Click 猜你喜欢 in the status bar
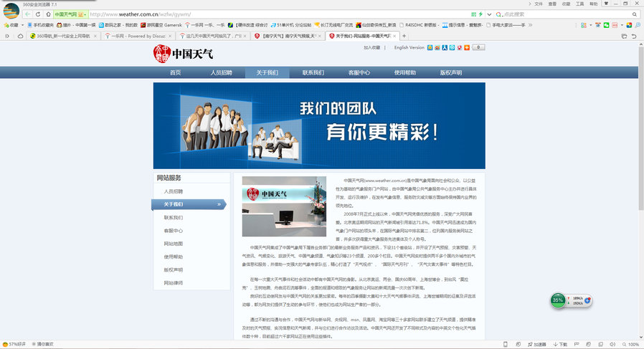Screen dimensions: 644x349 (43, 345)
